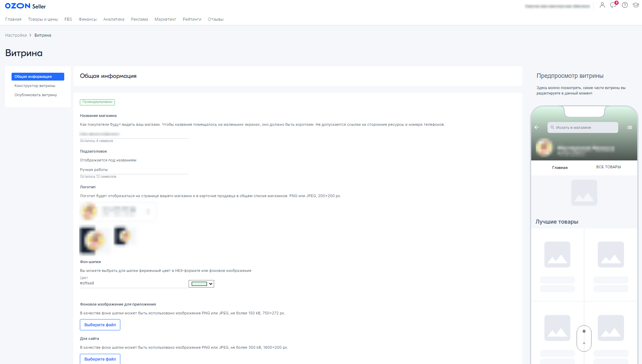The image size is (642, 364).
Task: Select Общая информация sidebar tab
Action: coord(38,76)
